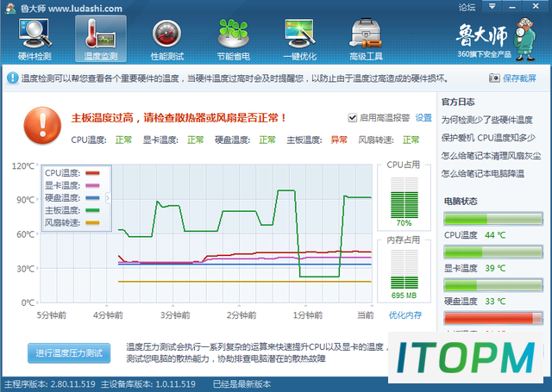
Task: Click the 鲁大师 logo mascot
Action: coord(525,39)
